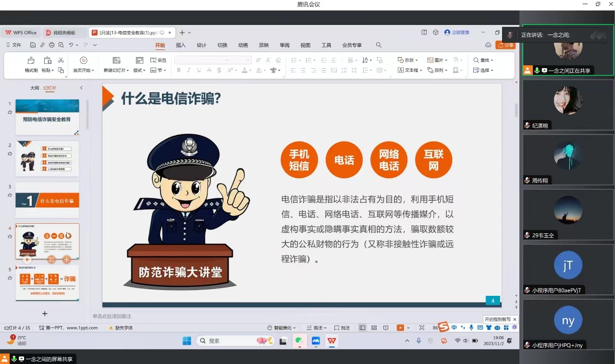Click the Underline formatting icon
Screen dimensions: 615x364
(x=199, y=70)
